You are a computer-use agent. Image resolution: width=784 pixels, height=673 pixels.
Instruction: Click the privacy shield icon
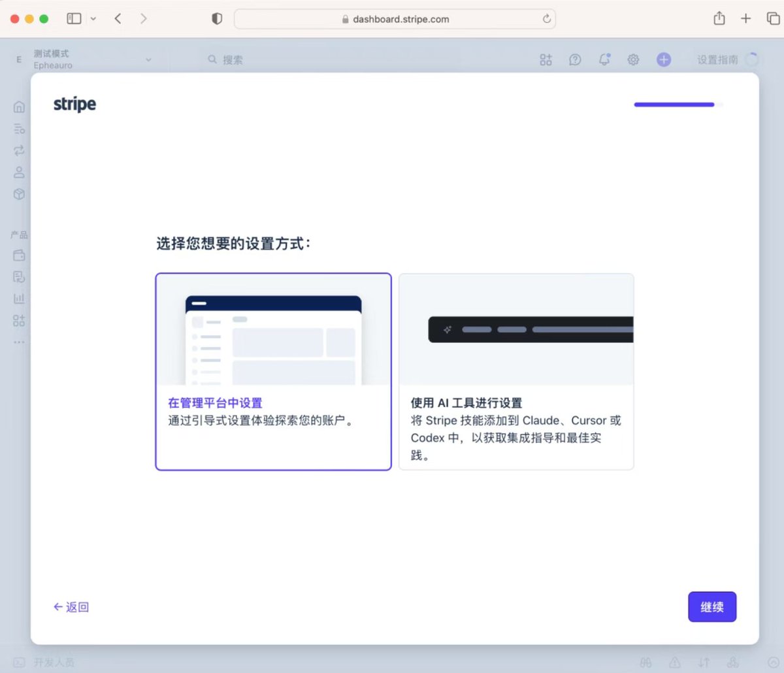pos(218,19)
